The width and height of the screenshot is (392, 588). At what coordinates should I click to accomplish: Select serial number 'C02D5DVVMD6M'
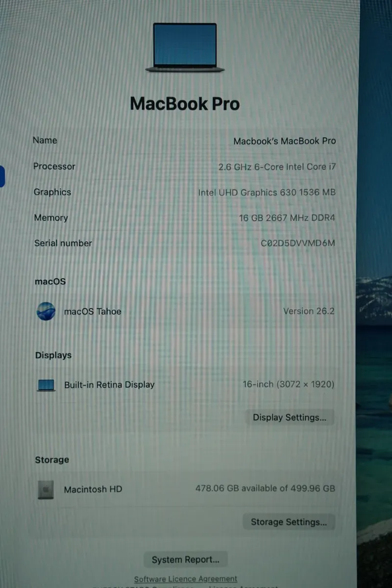(298, 243)
